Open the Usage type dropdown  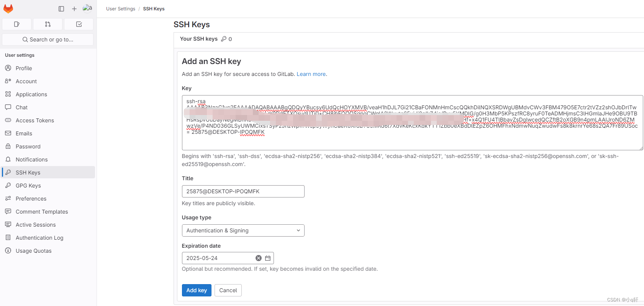[x=243, y=230]
